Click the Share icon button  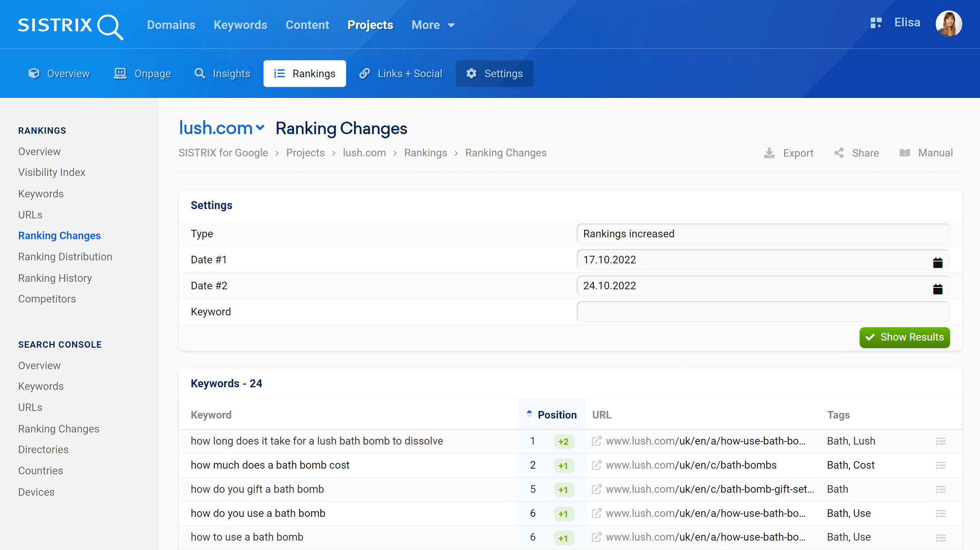coord(839,153)
